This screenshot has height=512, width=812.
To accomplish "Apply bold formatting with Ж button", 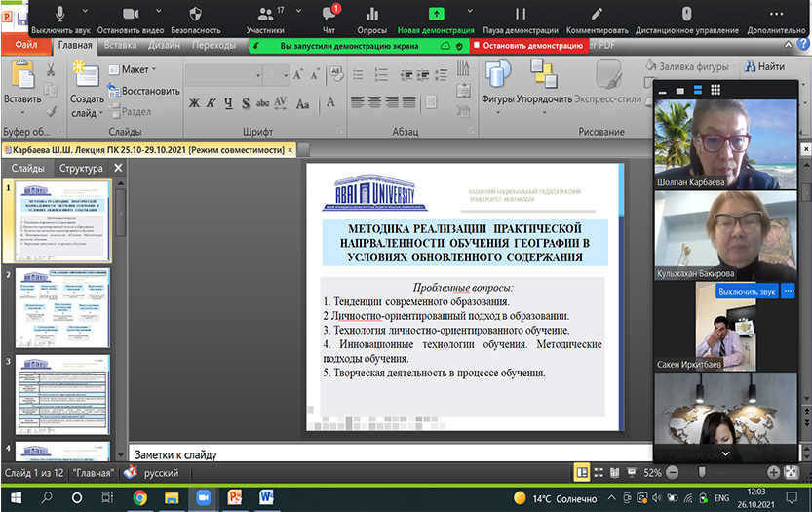I will click(194, 102).
